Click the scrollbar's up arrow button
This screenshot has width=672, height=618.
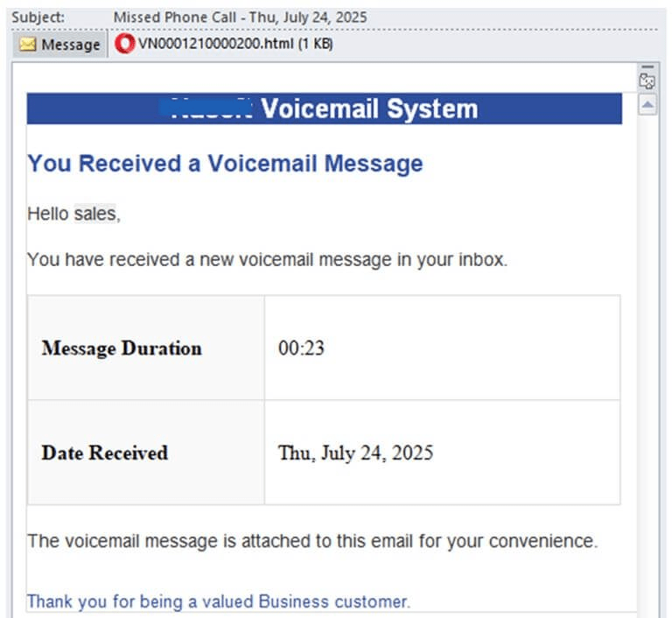click(x=647, y=105)
